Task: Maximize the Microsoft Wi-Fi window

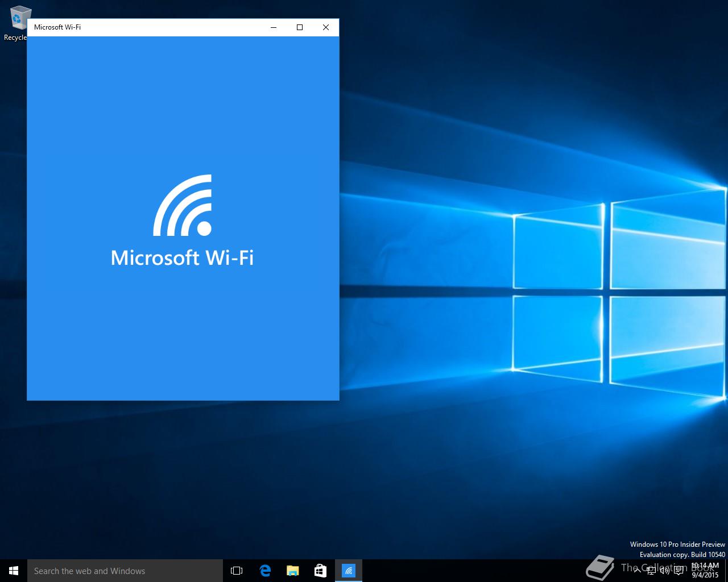Action: pyautogui.click(x=300, y=27)
